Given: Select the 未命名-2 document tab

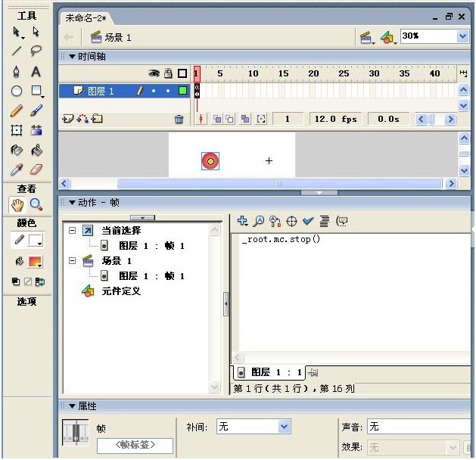Looking at the screenshot, I should pos(86,17).
